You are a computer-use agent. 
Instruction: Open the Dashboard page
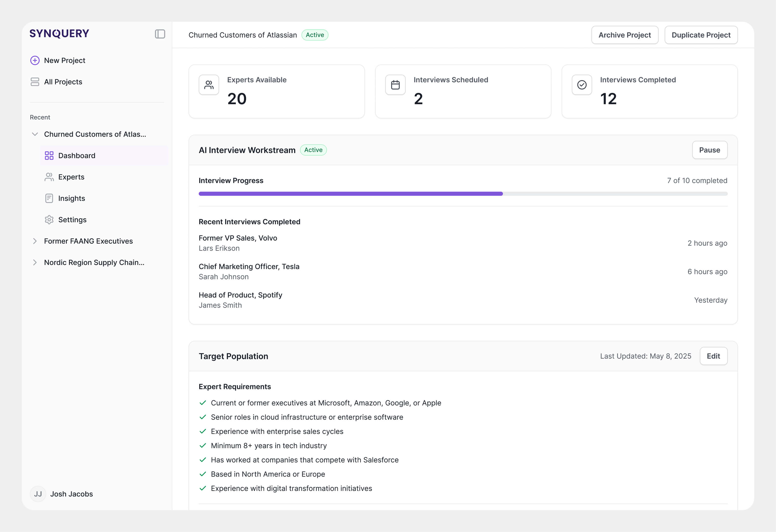[104, 156]
